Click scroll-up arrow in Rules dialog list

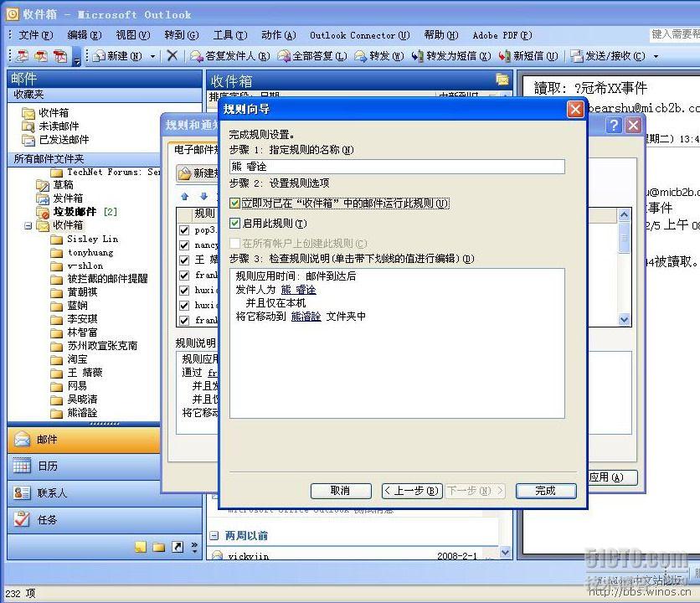[x=624, y=215]
